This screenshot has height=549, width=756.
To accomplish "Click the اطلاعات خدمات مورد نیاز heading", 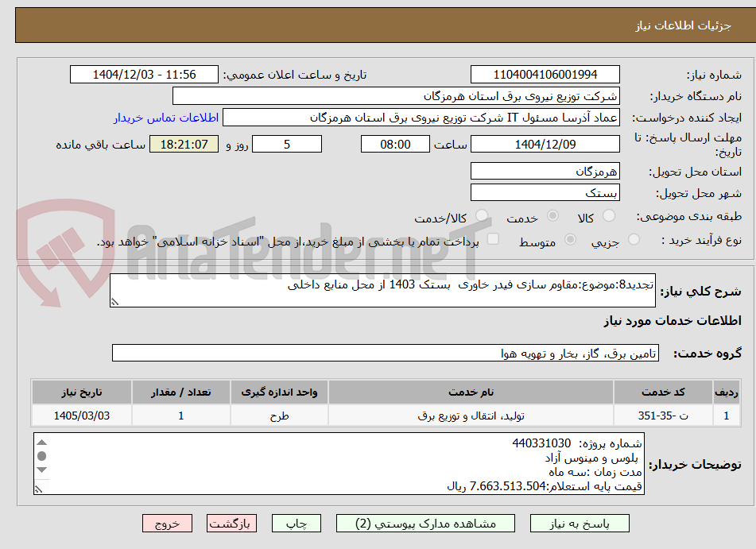I will 673,320.
